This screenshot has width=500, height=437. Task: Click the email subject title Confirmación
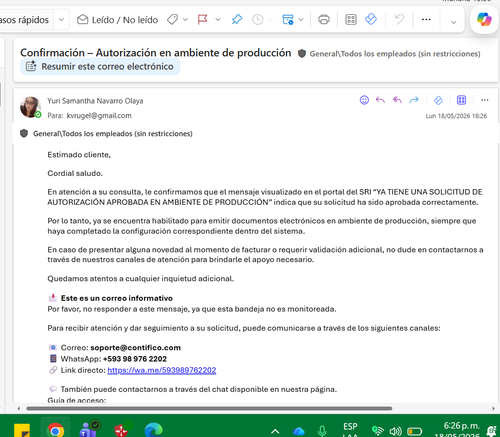[156, 53]
